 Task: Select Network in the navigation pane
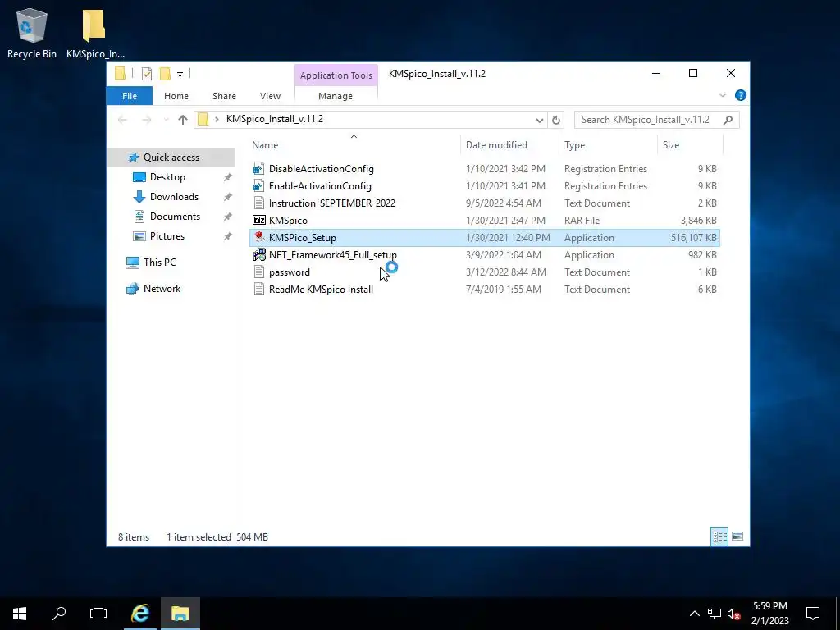[x=162, y=288]
